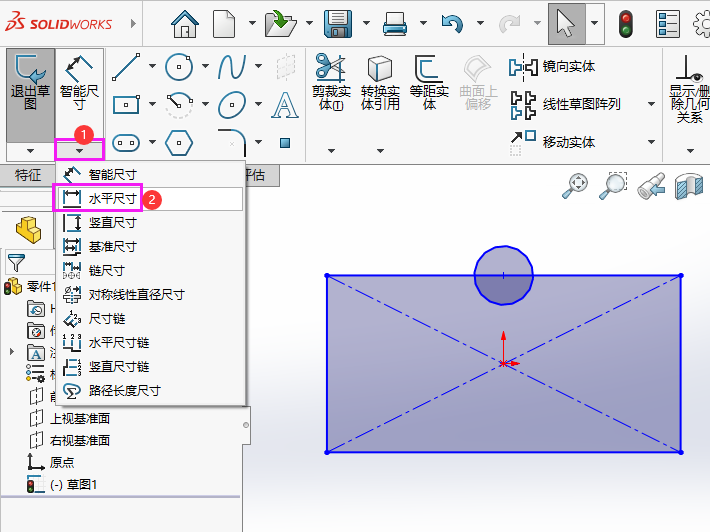Select the Circle sketch tool
710x532 pixels.
[179, 67]
